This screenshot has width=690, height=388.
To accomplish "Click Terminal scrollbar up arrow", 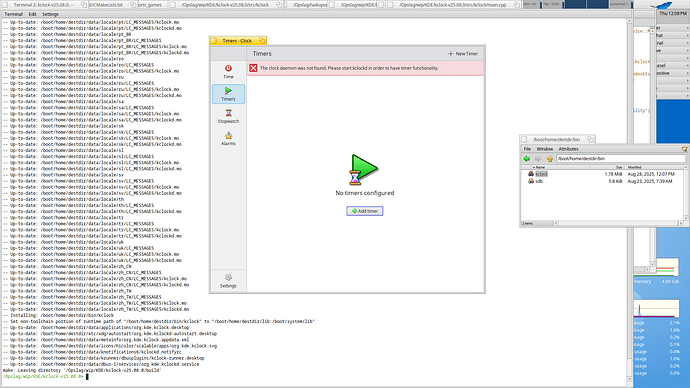I will pos(629,21).
